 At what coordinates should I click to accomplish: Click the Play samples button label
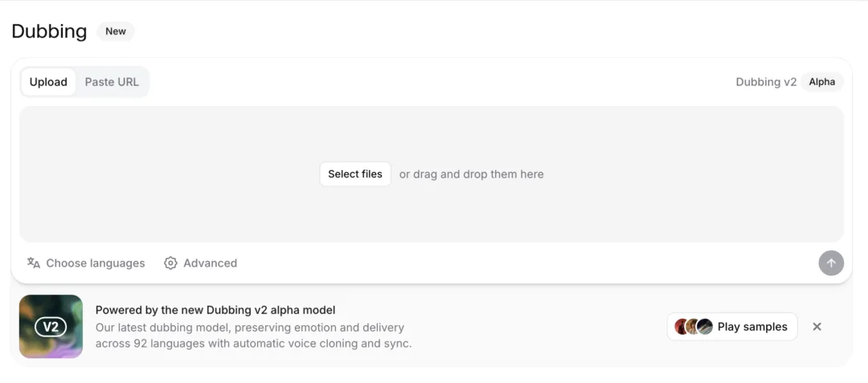752,327
